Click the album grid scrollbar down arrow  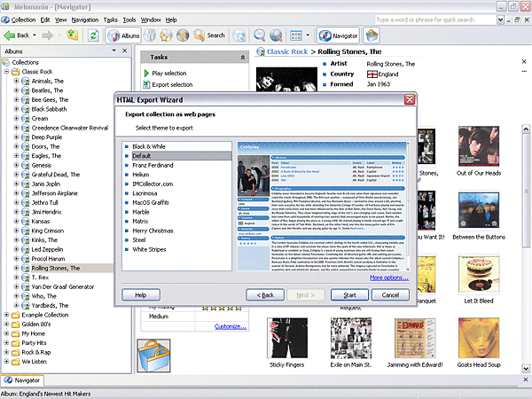(526, 368)
